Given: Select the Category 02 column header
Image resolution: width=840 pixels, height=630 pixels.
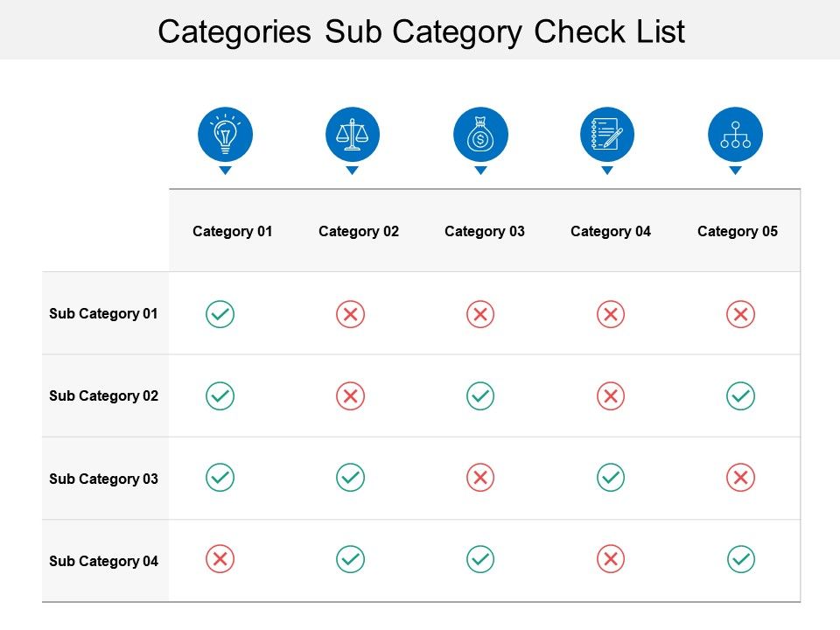Looking at the screenshot, I should click(x=359, y=231).
